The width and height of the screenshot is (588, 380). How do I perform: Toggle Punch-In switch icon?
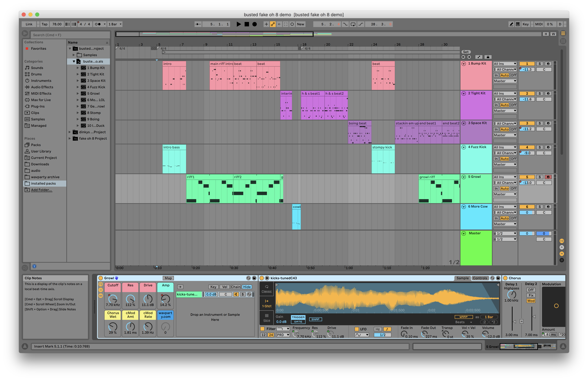[x=345, y=24]
